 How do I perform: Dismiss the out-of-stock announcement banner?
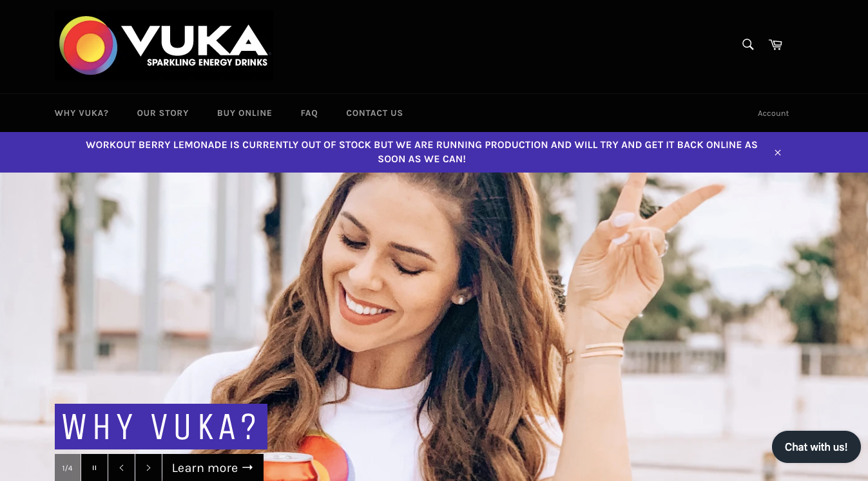click(x=778, y=153)
